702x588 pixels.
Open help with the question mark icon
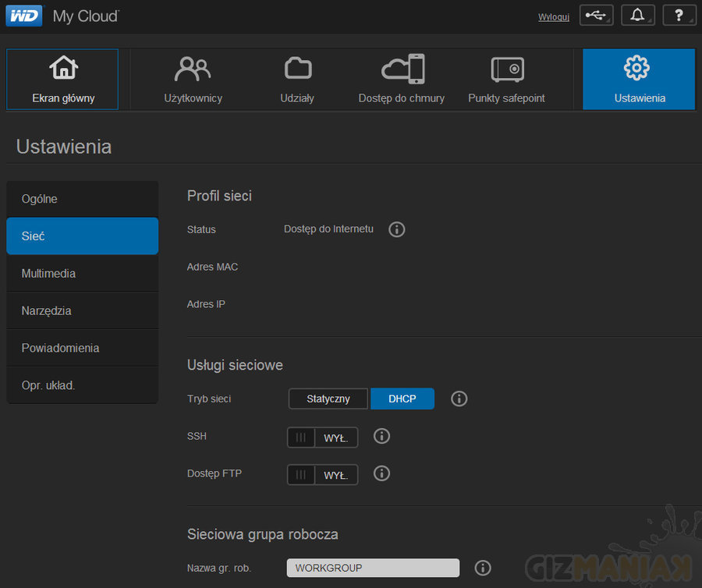tap(679, 16)
